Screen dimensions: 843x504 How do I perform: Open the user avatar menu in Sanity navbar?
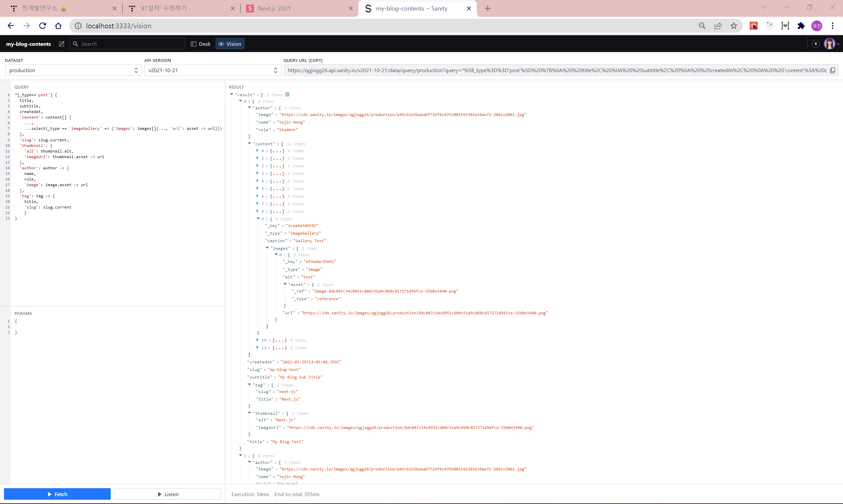(830, 44)
